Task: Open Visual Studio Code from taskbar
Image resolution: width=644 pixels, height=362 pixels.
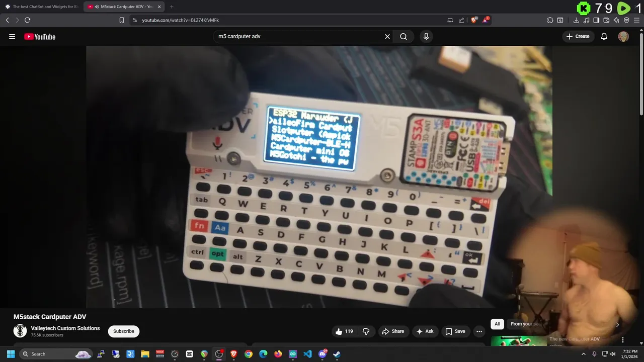Action: (307, 354)
